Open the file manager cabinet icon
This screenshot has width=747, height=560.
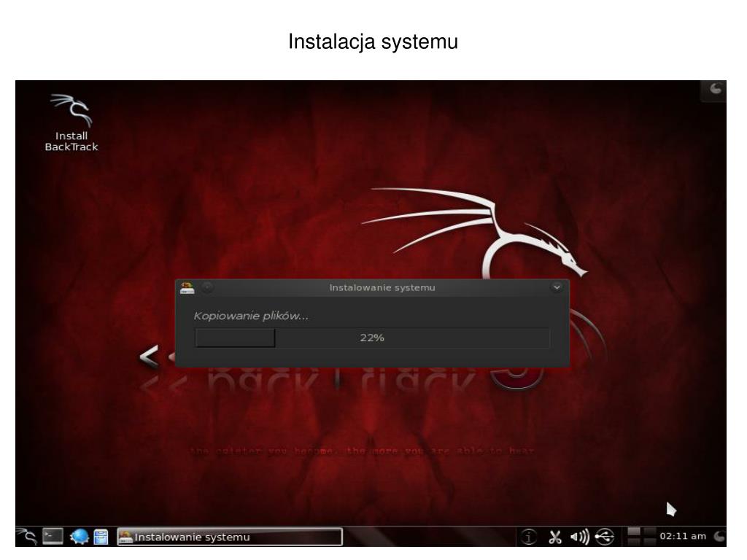coord(101,537)
